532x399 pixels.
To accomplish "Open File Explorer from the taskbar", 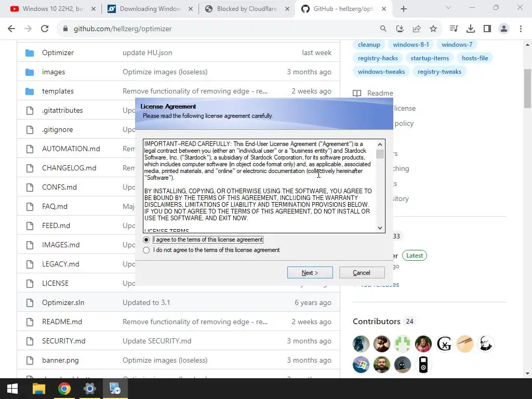I will (x=38, y=389).
